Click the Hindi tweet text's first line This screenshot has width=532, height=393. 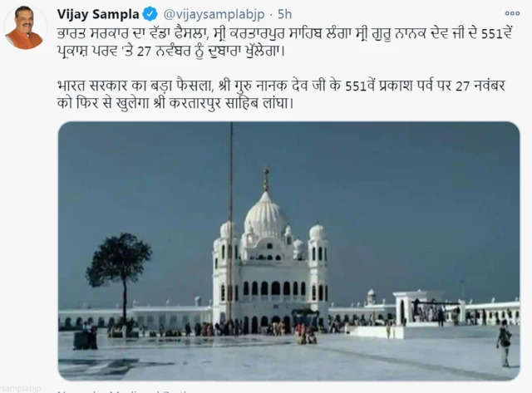pos(281,86)
